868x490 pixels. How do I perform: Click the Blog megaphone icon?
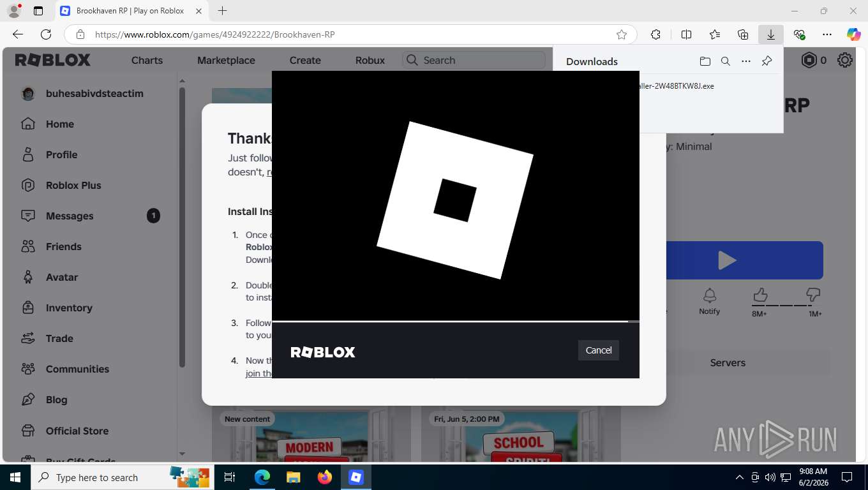click(x=28, y=399)
